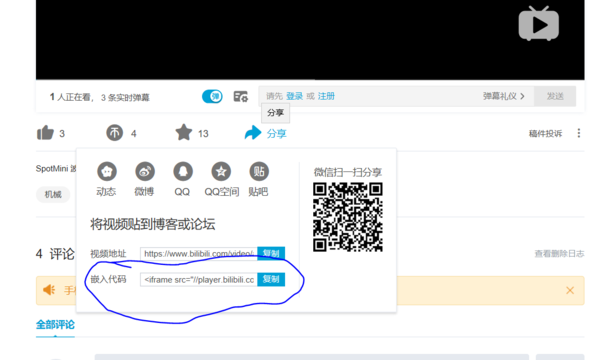Open 弹幕礼仪 etiquette link

503,96
